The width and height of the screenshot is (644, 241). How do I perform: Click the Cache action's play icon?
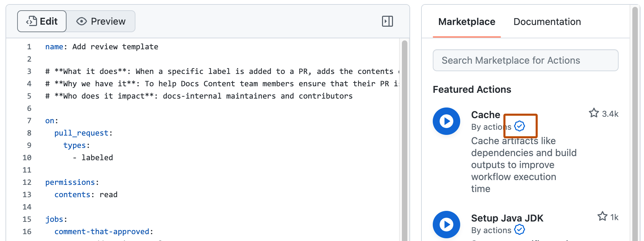pyautogui.click(x=446, y=121)
